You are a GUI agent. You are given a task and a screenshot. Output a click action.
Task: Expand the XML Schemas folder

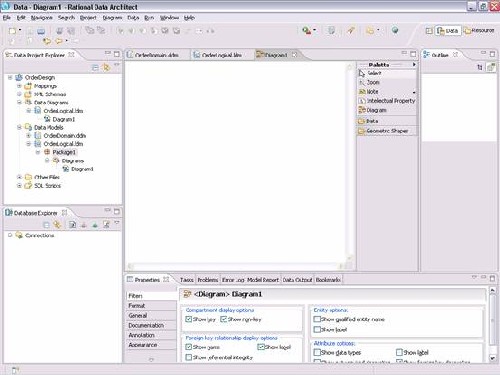point(19,94)
